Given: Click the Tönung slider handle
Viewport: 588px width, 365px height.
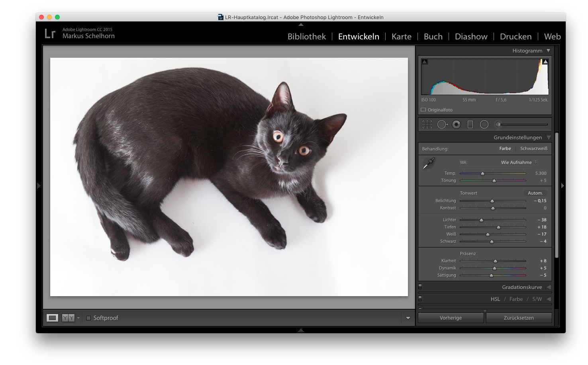Looking at the screenshot, I should (494, 181).
